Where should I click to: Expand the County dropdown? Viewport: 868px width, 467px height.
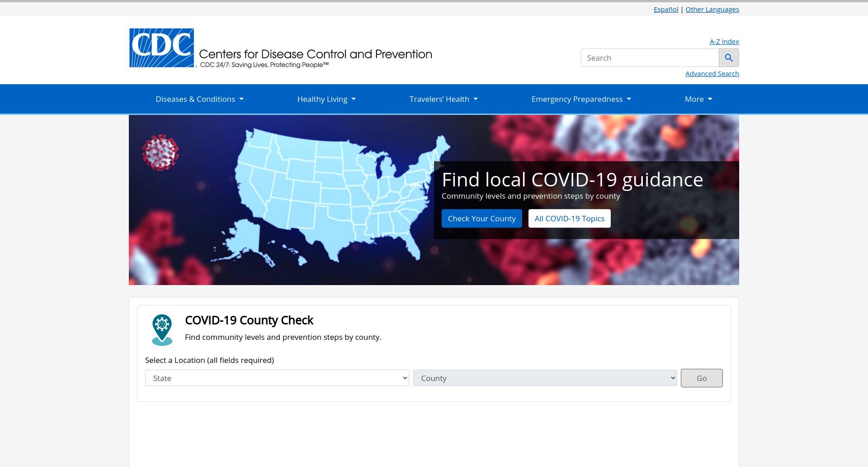(x=545, y=378)
